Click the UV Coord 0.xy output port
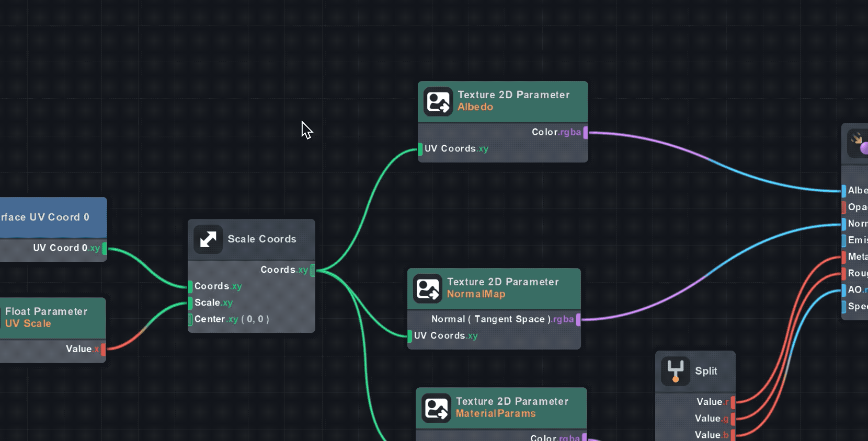This screenshot has width=868, height=441. click(x=105, y=248)
